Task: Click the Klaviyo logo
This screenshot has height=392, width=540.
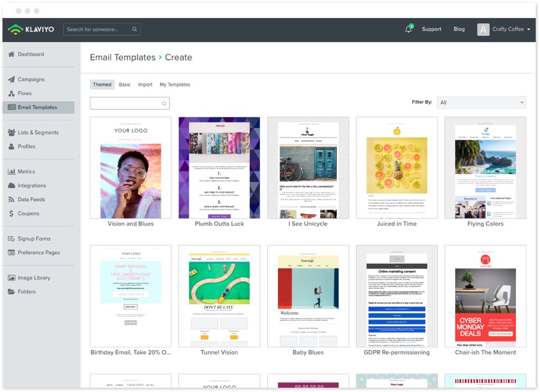Action: (x=31, y=29)
